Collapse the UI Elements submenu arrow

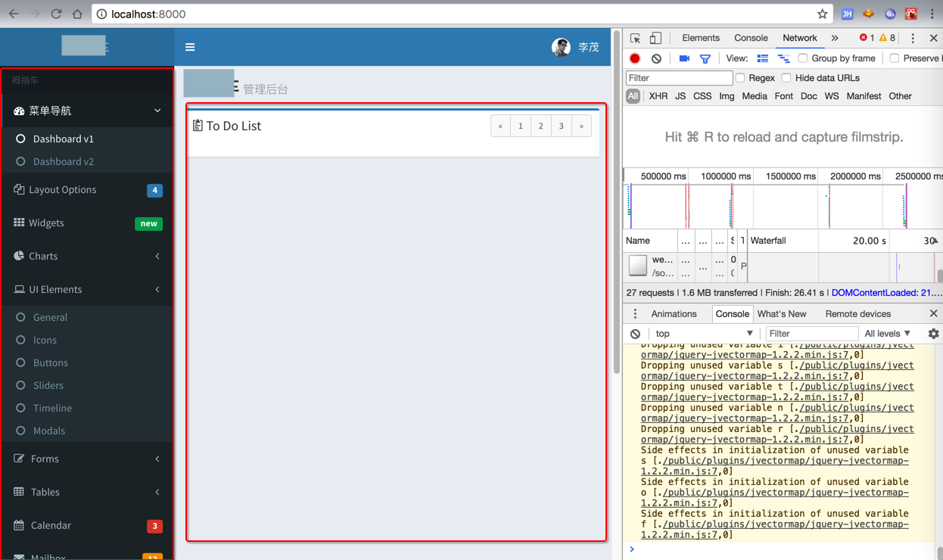tap(157, 289)
